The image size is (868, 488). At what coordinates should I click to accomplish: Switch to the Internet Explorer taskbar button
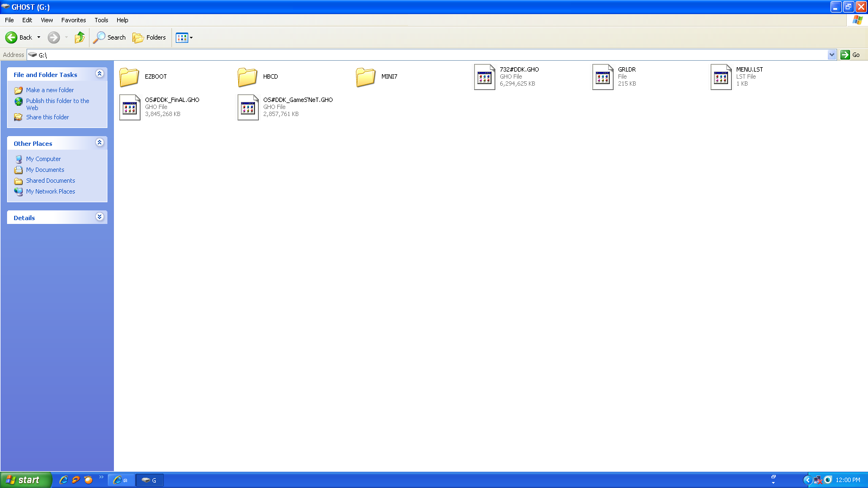[121, 480]
